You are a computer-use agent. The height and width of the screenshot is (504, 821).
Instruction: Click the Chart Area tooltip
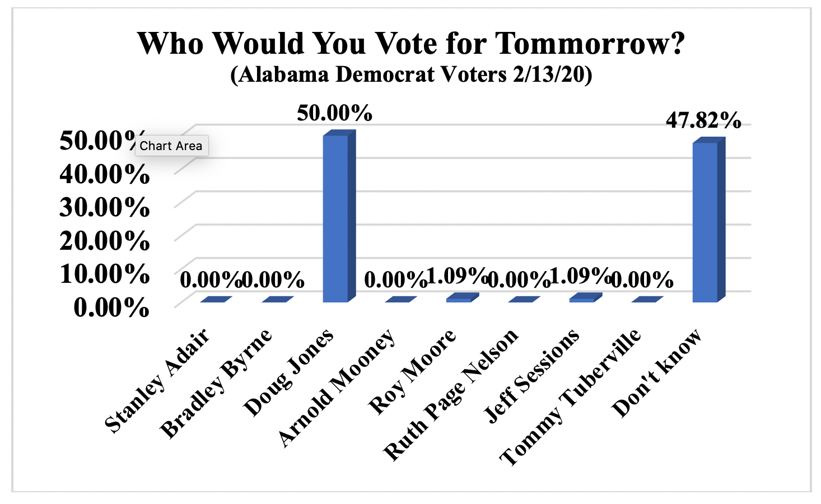(x=171, y=146)
